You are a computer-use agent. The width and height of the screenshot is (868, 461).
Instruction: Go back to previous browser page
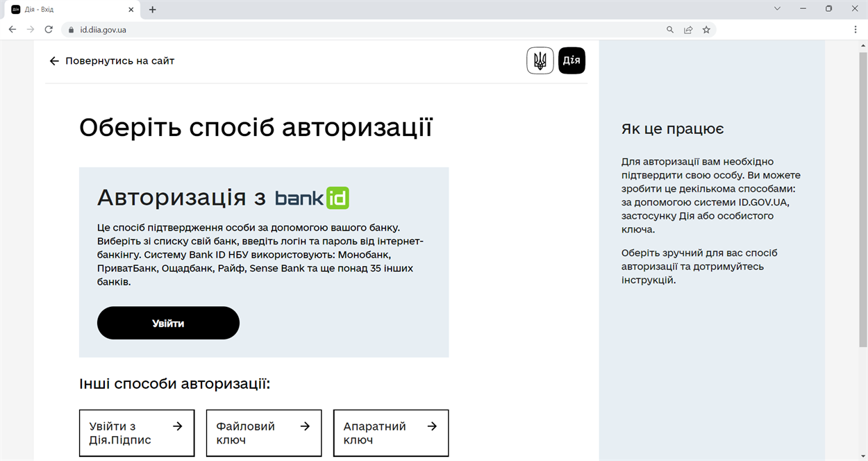click(12, 30)
